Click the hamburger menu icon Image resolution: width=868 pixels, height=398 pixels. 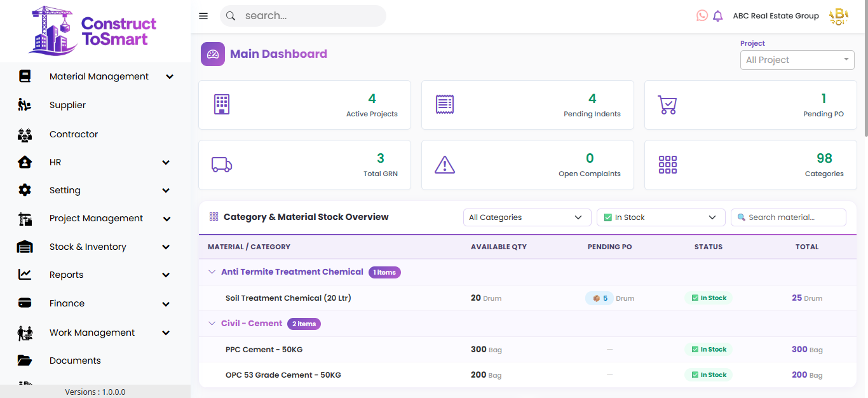coord(203,16)
